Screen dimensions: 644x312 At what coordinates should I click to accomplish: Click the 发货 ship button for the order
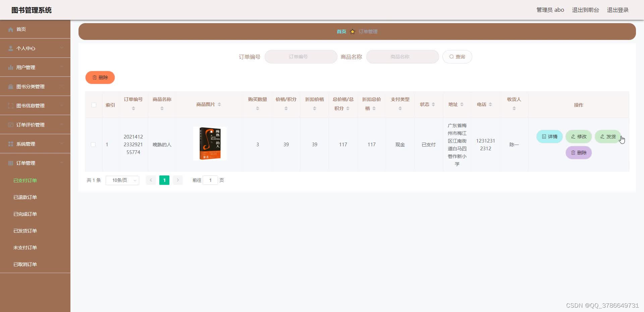608,137
